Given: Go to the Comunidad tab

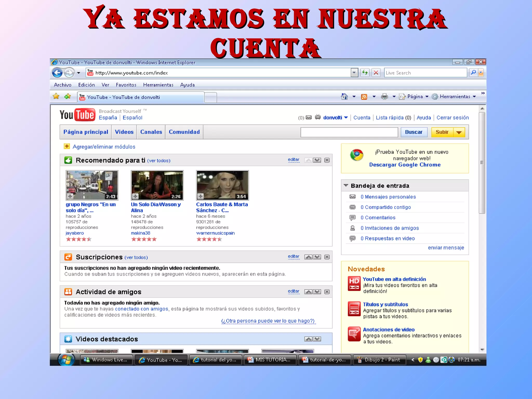Looking at the screenshot, I should pos(184,132).
